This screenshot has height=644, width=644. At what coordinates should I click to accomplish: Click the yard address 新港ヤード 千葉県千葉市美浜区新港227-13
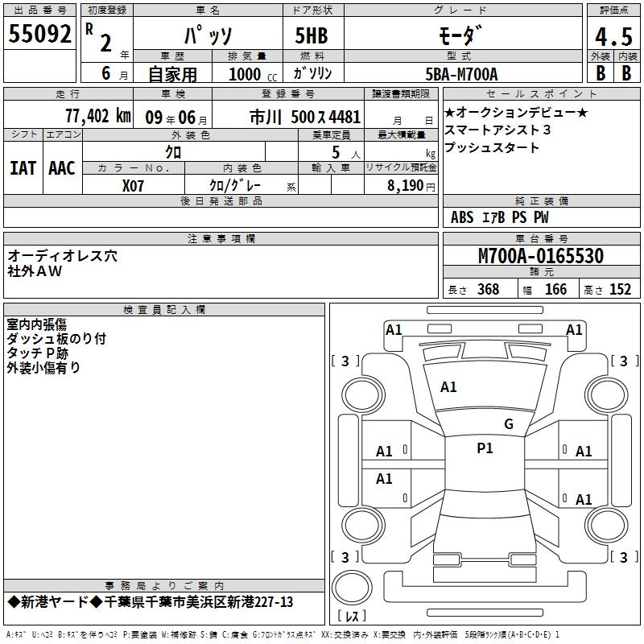(151, 602)
